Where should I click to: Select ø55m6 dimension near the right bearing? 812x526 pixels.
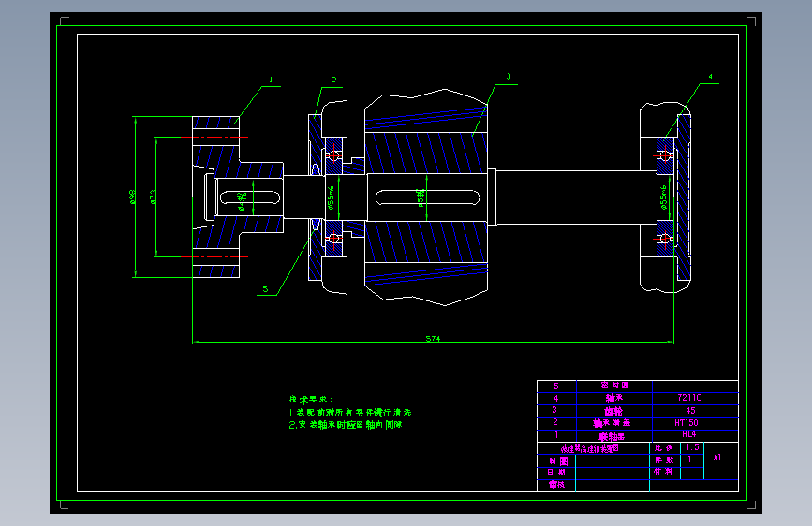[663, 197]
